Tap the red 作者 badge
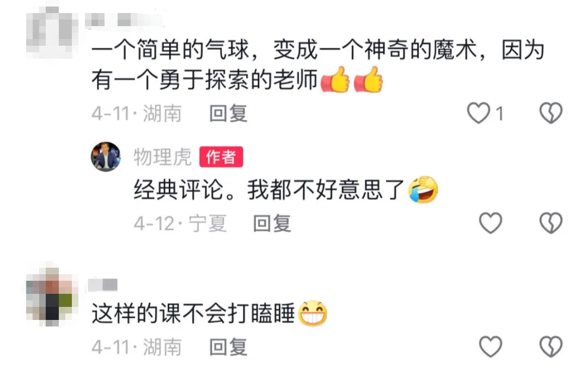Image resolution: width=588 pixels, height=376 pixels. [221, 157]
